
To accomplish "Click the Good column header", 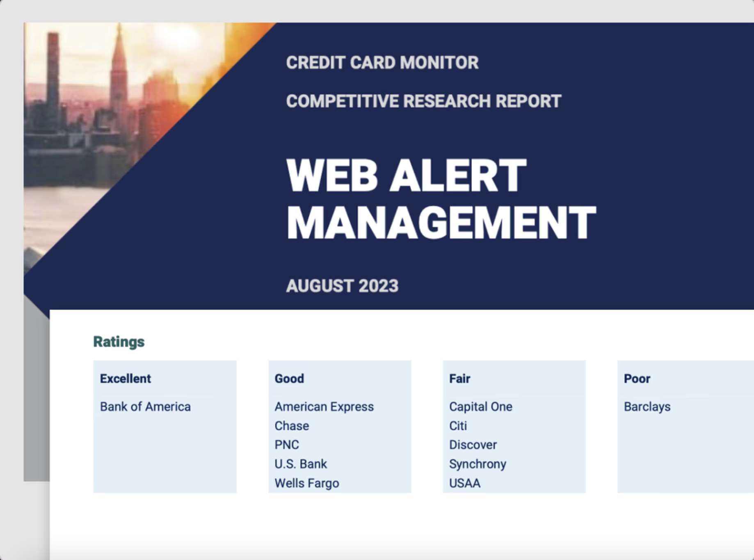I will (x=289, y=378).
